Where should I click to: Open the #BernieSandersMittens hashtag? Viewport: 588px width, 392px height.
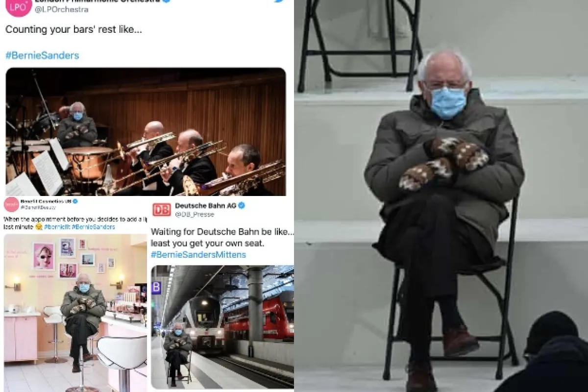(198, 255)
